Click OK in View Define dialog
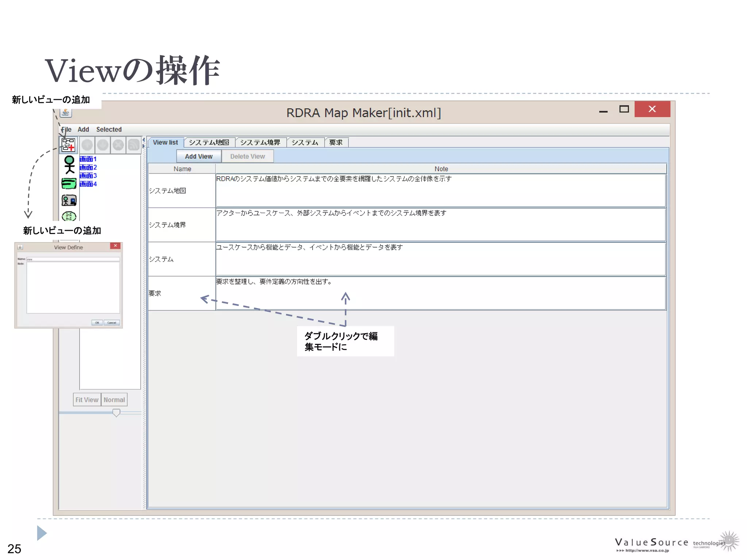 point(97,323)
